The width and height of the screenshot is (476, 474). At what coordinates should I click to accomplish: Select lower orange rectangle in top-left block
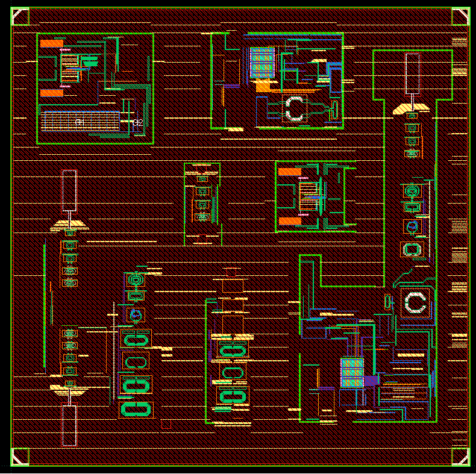tap(52, 93)
